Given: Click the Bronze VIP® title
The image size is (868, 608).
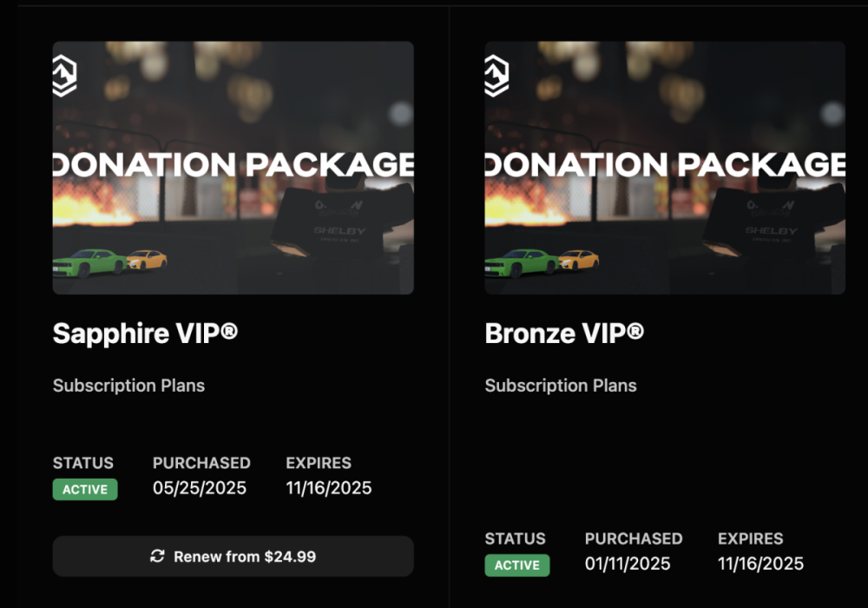Looking at the screenshot, I should [564, 334].
